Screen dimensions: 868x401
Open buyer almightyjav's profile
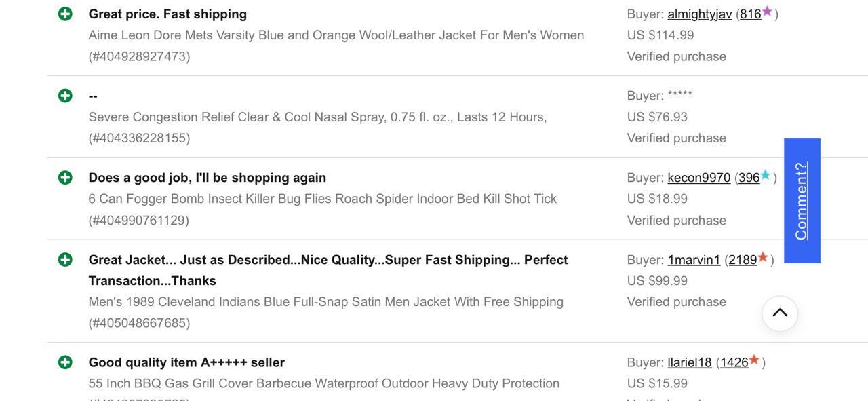point(699,14)
